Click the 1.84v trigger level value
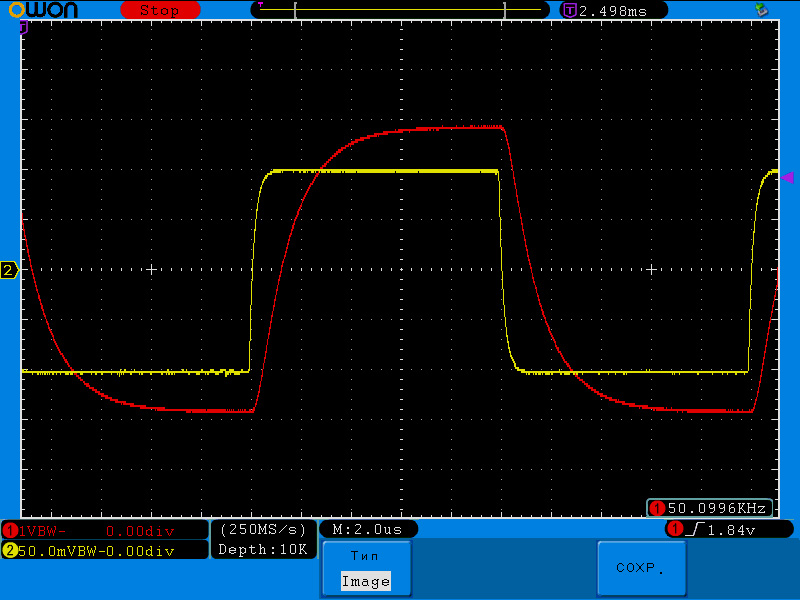The height and width of the screenshot is (600, 800). 731,530
